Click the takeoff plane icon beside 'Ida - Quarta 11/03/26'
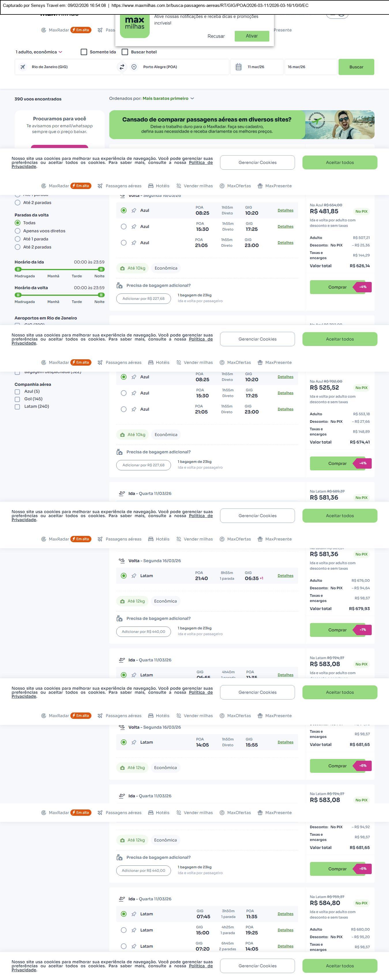The height and width of the screenshot is (980, 389). [x=122, y=493]
